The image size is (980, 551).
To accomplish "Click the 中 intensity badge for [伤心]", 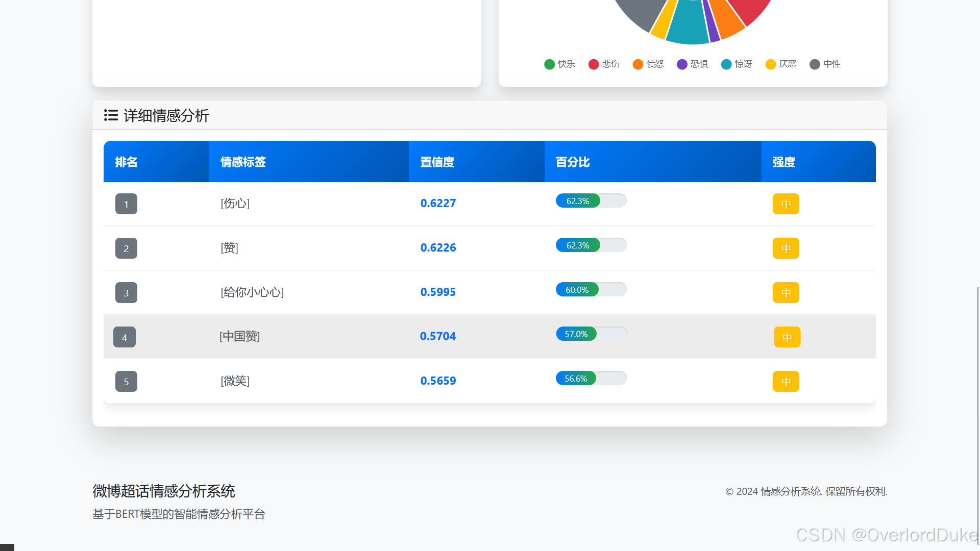I will pos(786,204).
